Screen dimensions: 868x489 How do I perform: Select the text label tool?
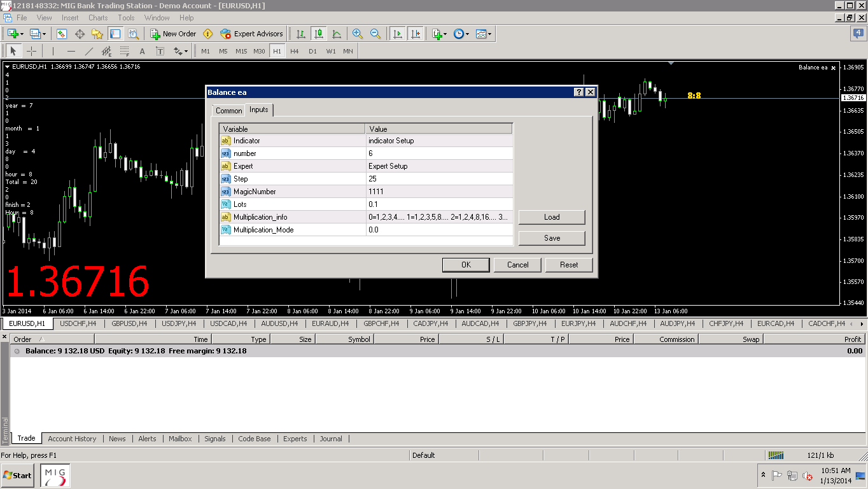click(160, 51)
